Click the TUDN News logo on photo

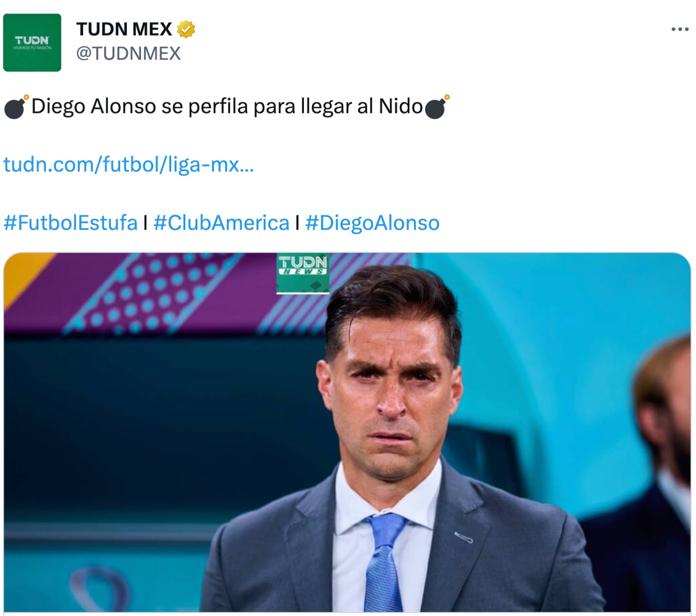[x=303, y=273]
